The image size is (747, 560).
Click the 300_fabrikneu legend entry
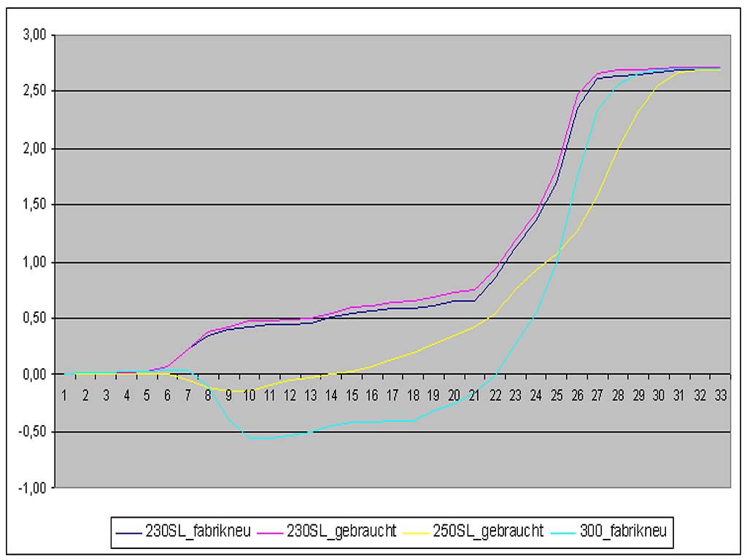click(624, 532)
